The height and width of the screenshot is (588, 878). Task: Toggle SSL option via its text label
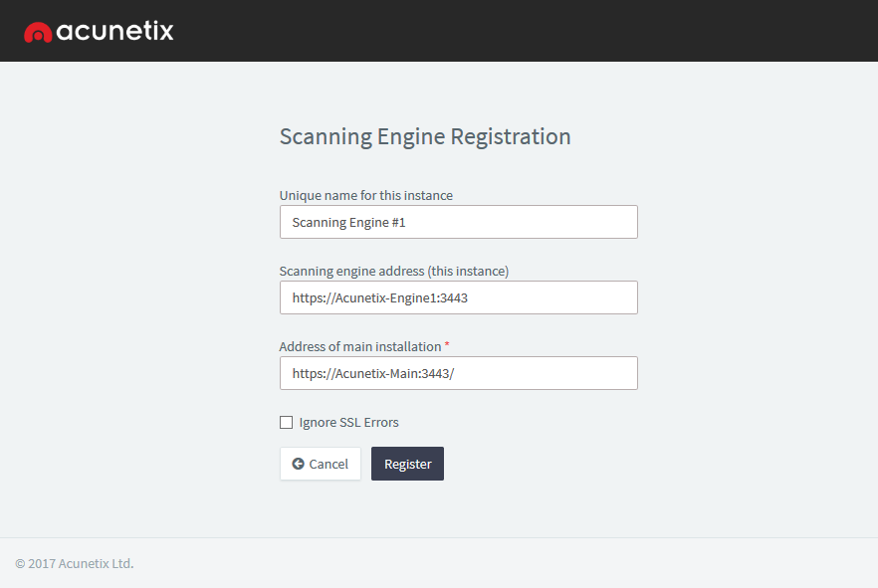coord(348,423)
